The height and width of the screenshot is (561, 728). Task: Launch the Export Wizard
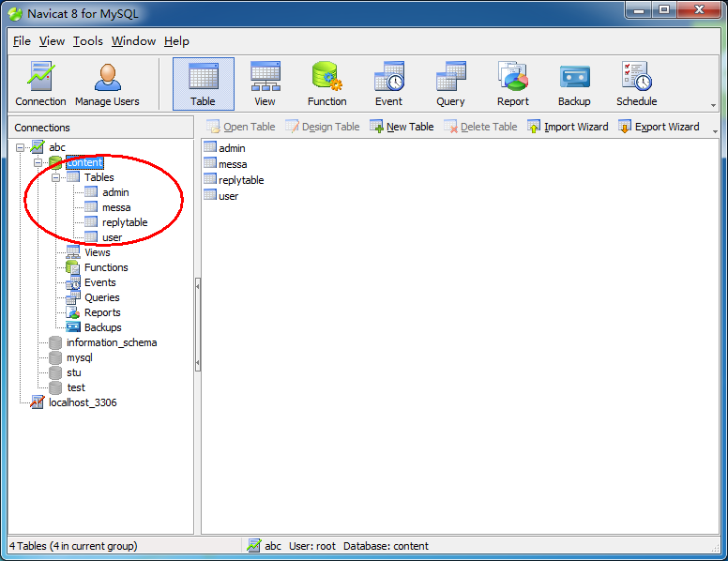tap(660, 127)
